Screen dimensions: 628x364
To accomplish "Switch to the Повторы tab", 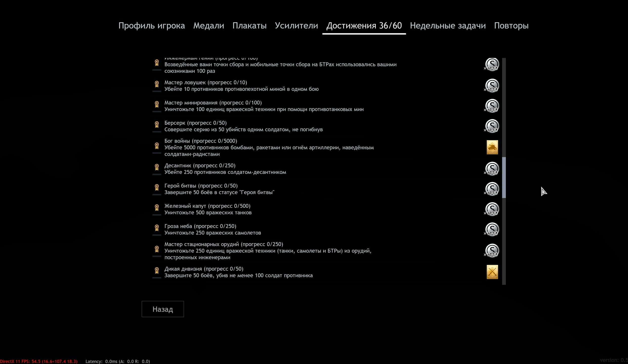I will tap(511, 26).
